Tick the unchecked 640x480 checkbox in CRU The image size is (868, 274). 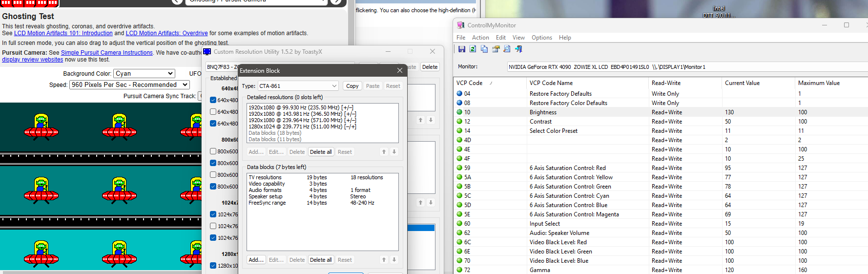point(213,112)
